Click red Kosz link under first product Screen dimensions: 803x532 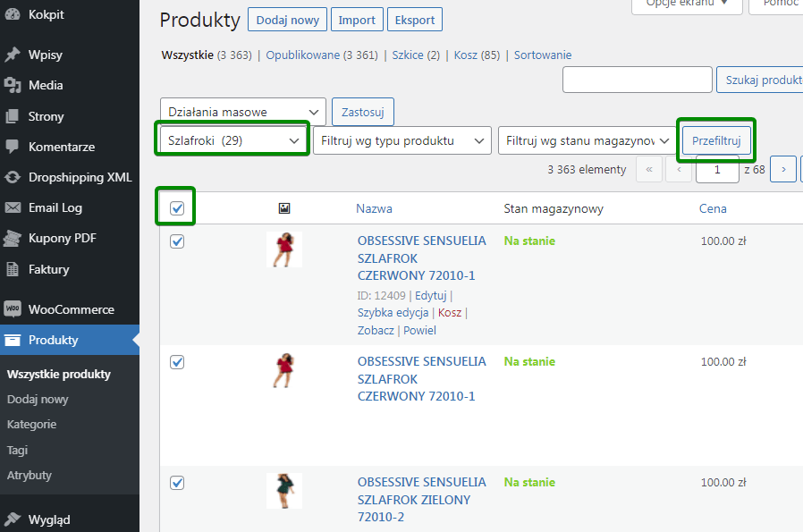(x=450, y=312)
